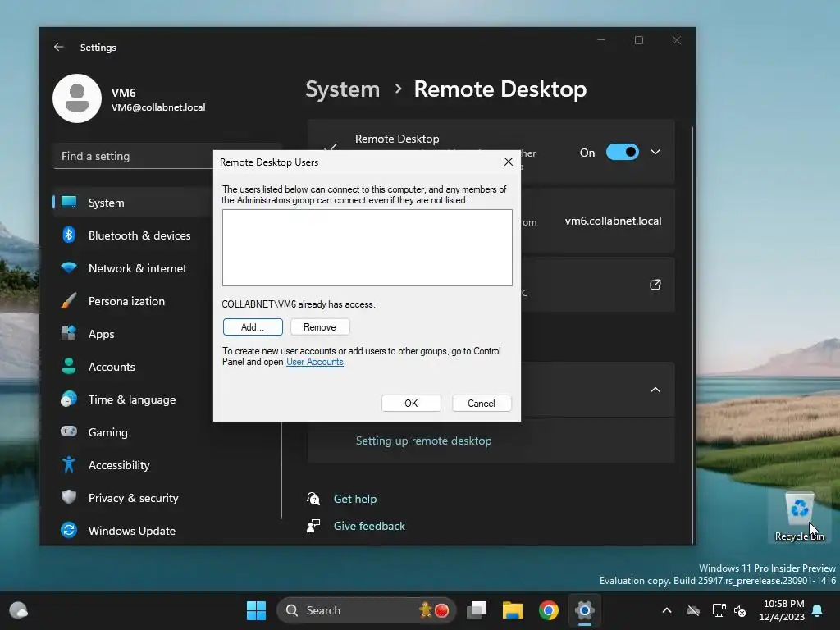Viewport: 840px width, 630px height.
Task: Open the external link icon in Settings
Action: tap(655, 285)
